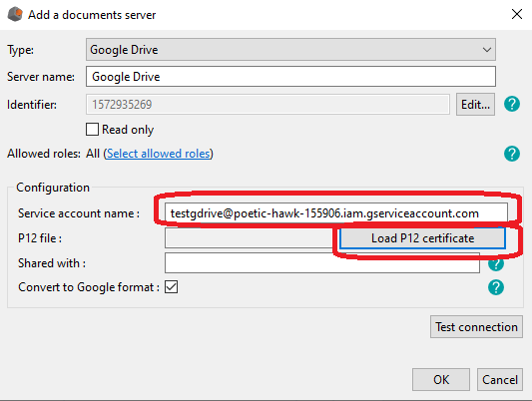Image resolution: width=532 pixels, height=401 pixels.
Task: Enable the Read only checkbox
Action: coord(92,129)
